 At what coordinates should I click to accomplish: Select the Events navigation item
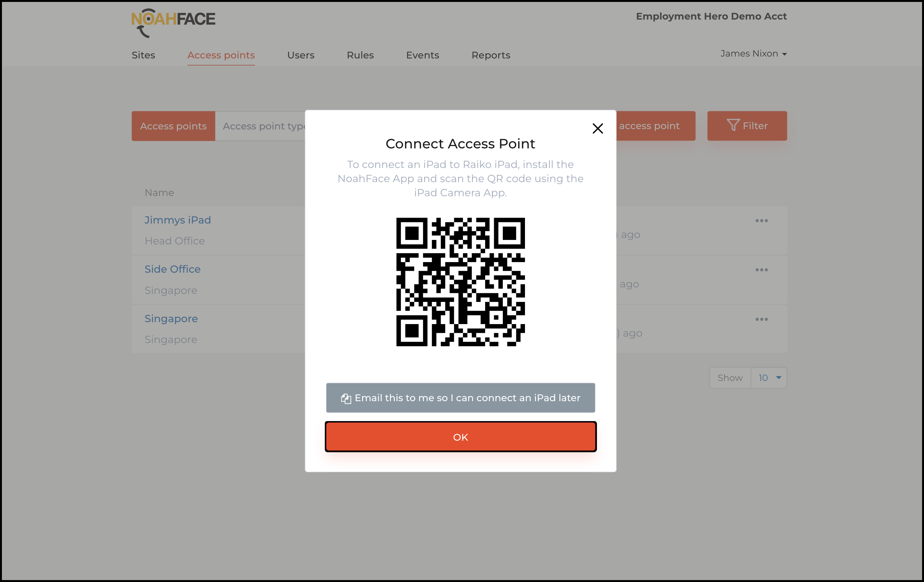tap(422, 55)
